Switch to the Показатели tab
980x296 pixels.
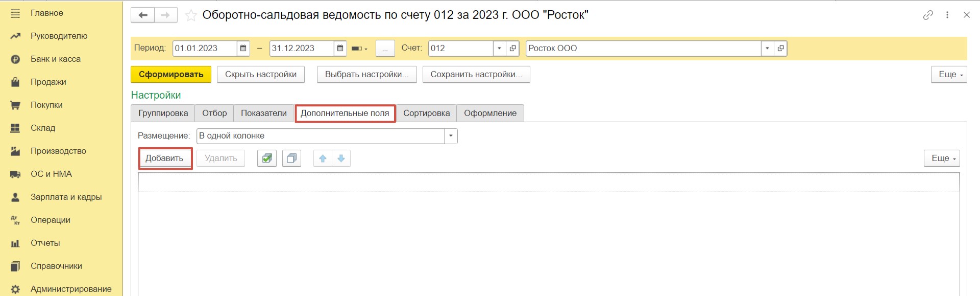pyautogui.click(x=264, y=113)
